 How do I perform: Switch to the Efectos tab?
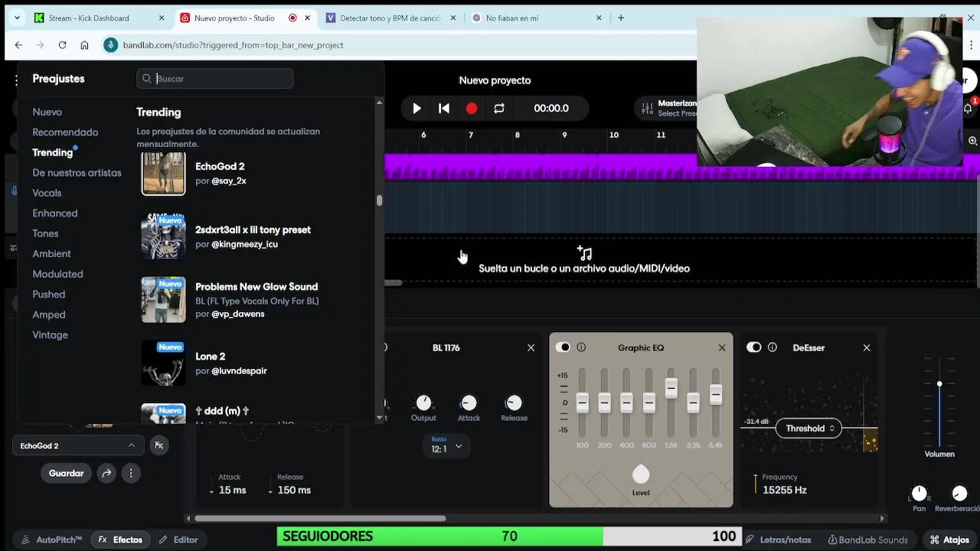coord(119,540)
